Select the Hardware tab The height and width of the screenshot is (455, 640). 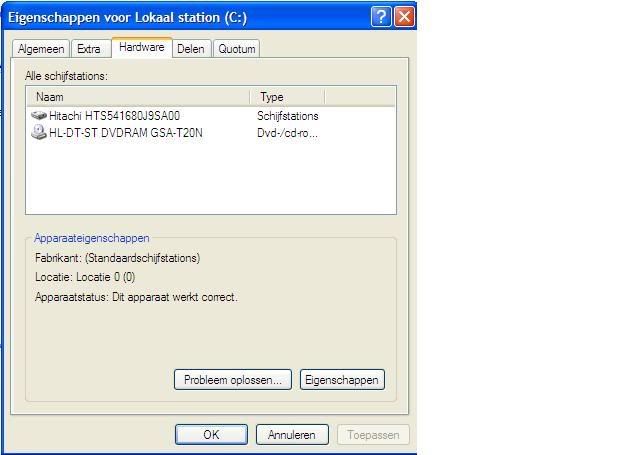click(142, 47)
